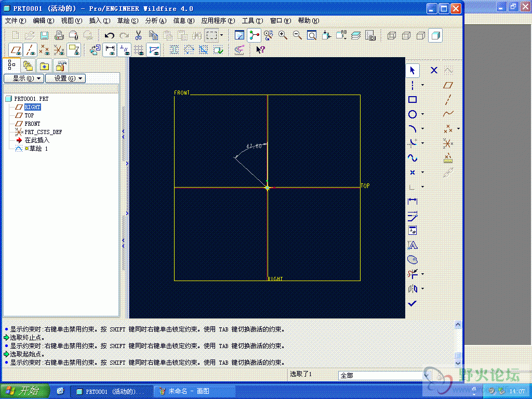This screenshot has width=532, height=399.
Task: Expand the arc tool flyout arrow
Action: pyautogui.click(x=423, y=129)
